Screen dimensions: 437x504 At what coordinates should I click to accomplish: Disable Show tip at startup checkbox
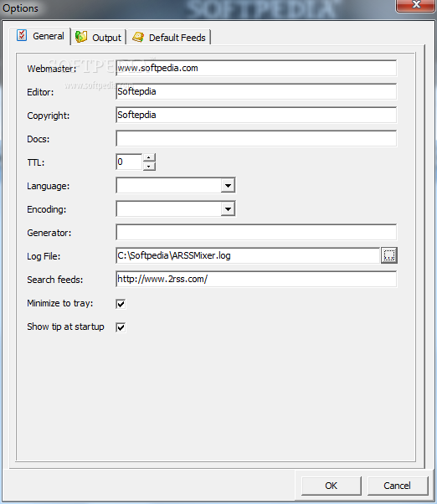point(121,327)
